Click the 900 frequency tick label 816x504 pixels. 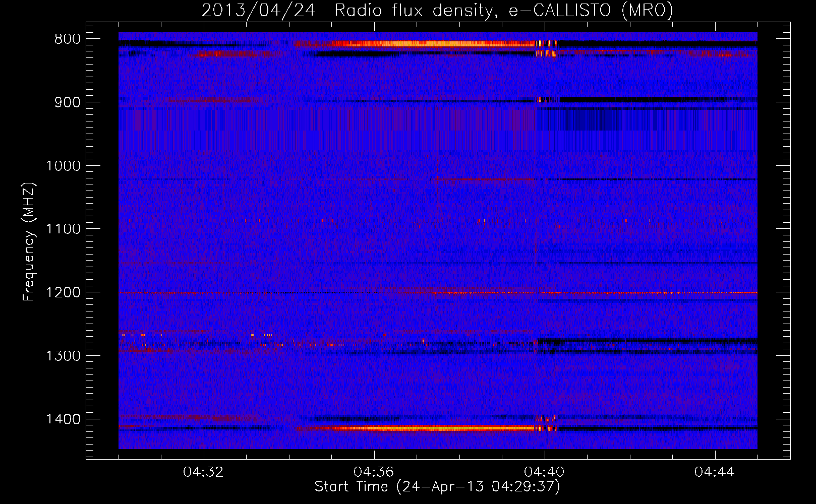(x=68, y=102)
